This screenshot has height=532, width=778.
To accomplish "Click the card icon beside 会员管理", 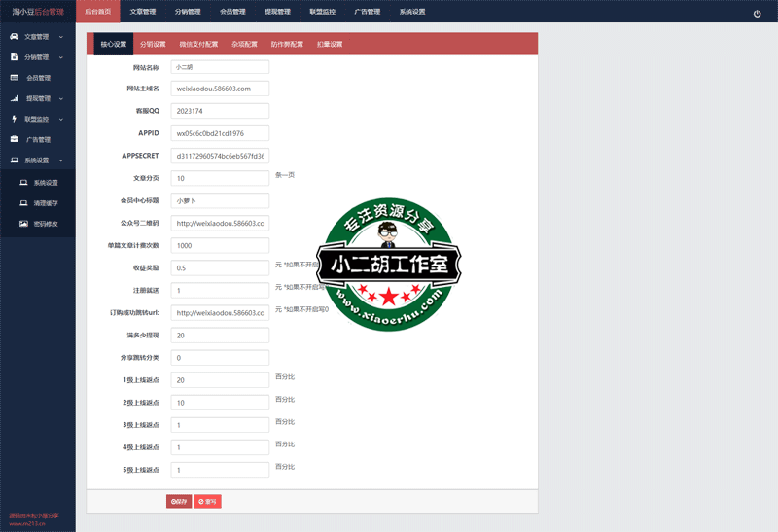I will [14, 78].
